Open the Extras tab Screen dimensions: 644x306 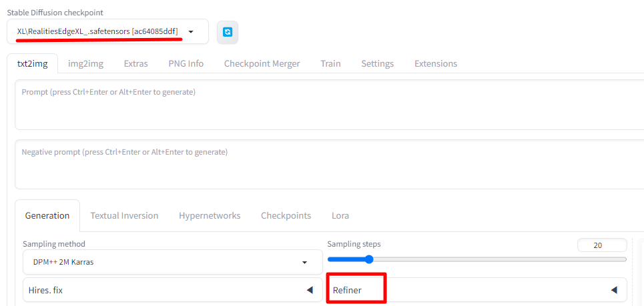[x=136, y=63]
